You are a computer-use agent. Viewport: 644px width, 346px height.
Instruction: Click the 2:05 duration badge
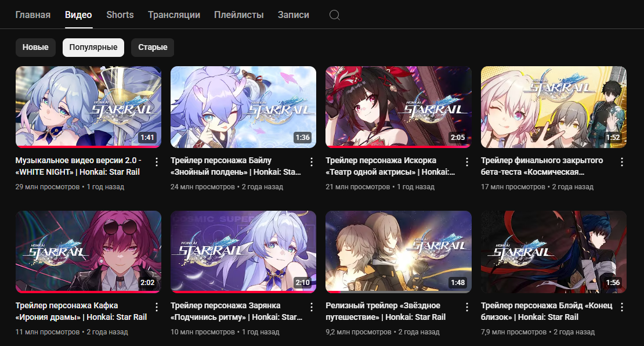click(458, 137)
